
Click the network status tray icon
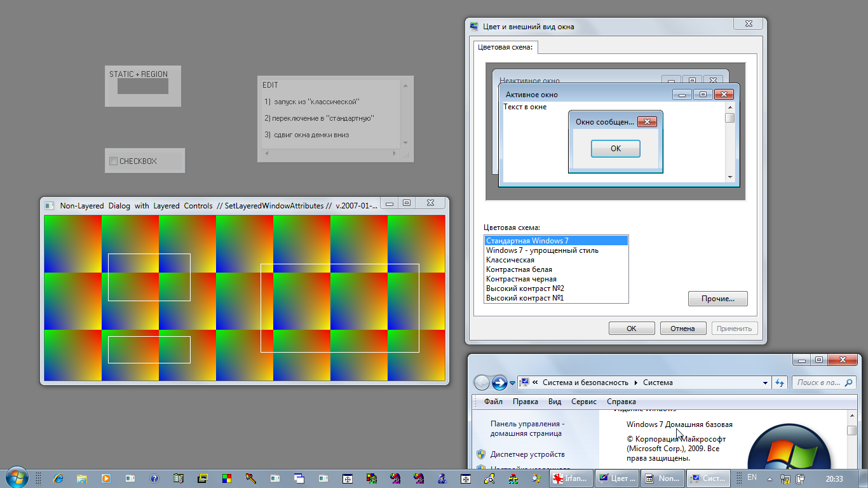click(x=785, y=478)
